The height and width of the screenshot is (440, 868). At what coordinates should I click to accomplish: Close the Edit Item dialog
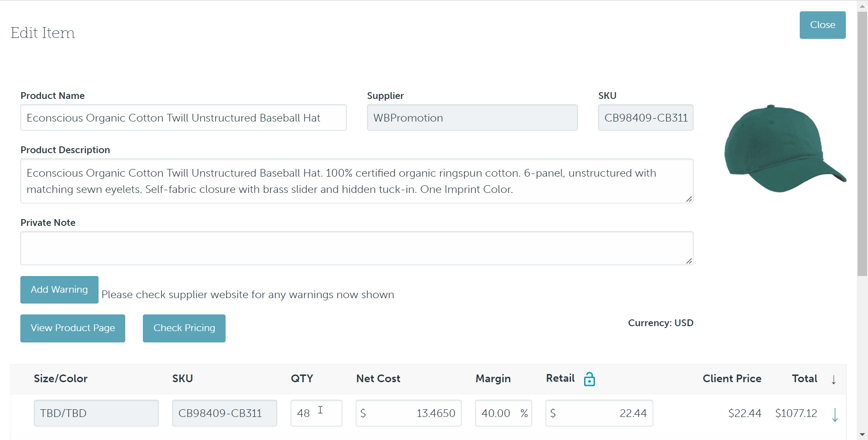822,25
